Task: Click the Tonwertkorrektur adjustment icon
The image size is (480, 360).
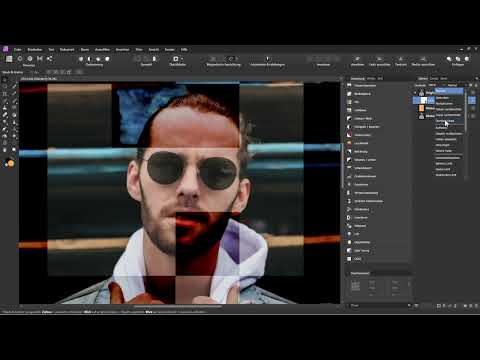Action: point(349,86)
